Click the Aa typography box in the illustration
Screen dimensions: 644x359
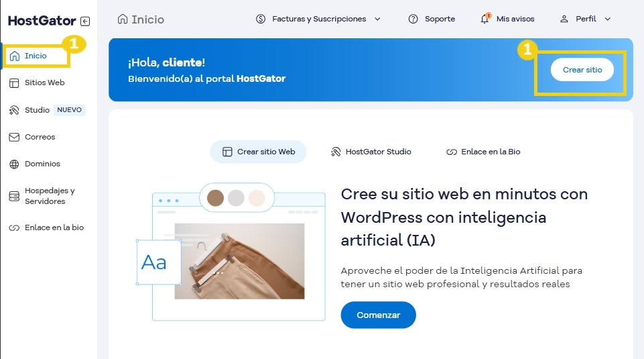(x=159, y=262)
